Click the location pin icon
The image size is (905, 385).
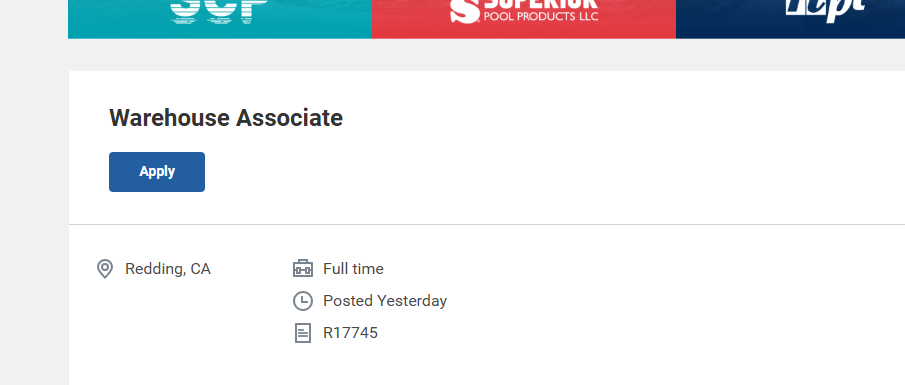click(x=104, y=269)
